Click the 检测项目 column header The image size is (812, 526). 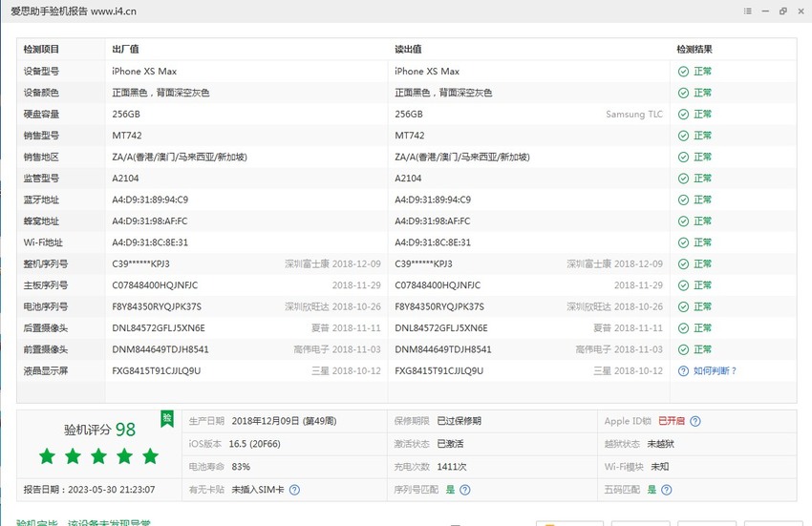click(41, 50)
